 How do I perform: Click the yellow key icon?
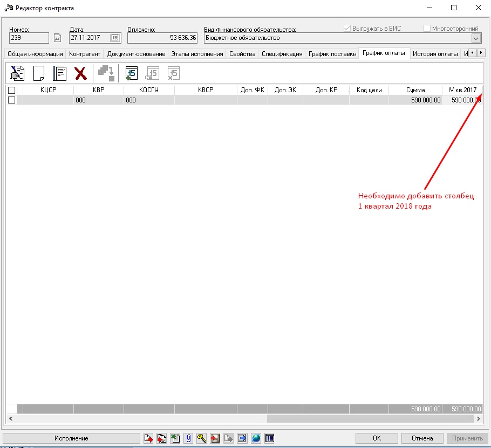tap(201, 438)
